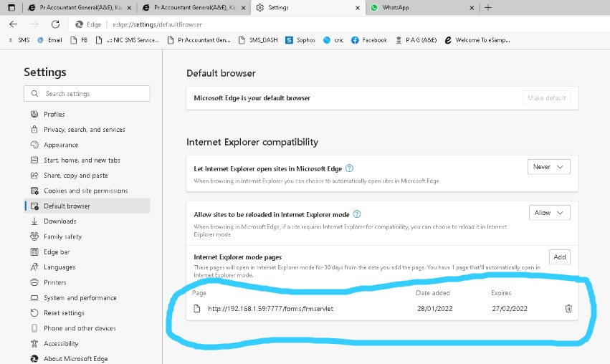Open the Cookies and site permissions section

[x=85, y=191]
